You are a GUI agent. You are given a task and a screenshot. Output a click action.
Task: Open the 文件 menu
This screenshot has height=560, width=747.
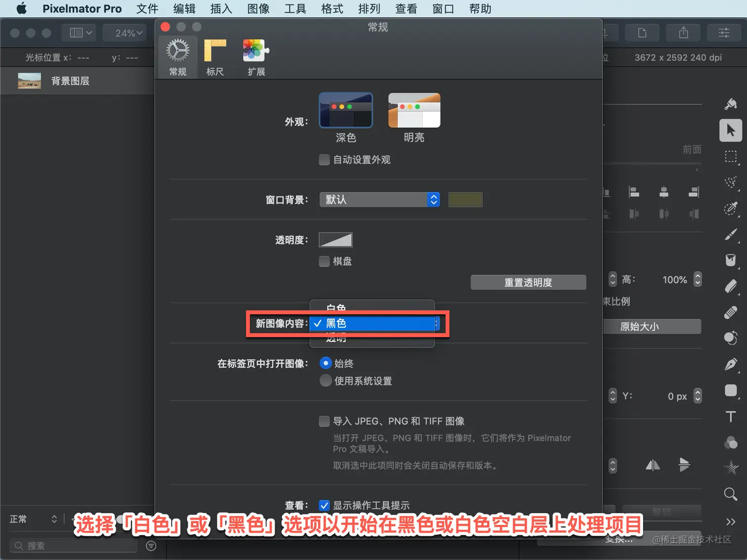tap(147, 9)
